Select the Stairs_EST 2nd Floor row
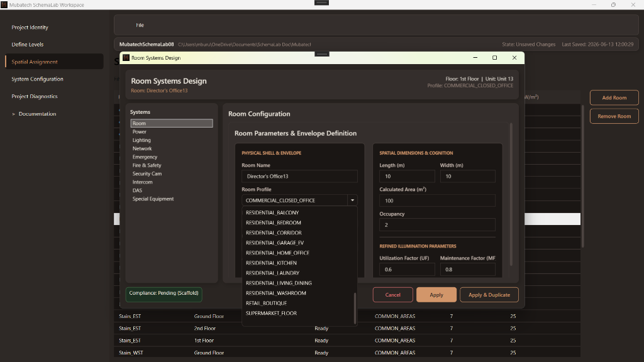This screenshot has width=644, height=362. point(347,328)
